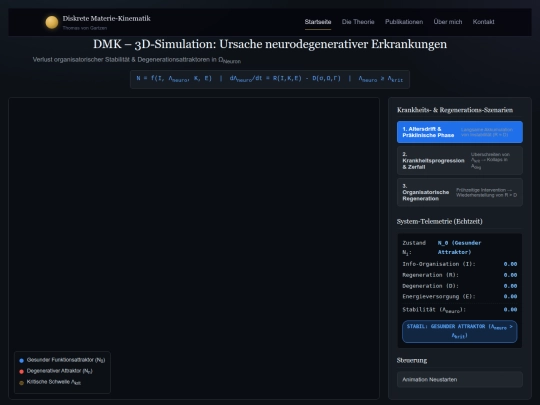The height and width of the screenshot is (405, 540).
Task: Click the blue Gesunder Funktionsattraktor legend dot
Action: [21, 361]
